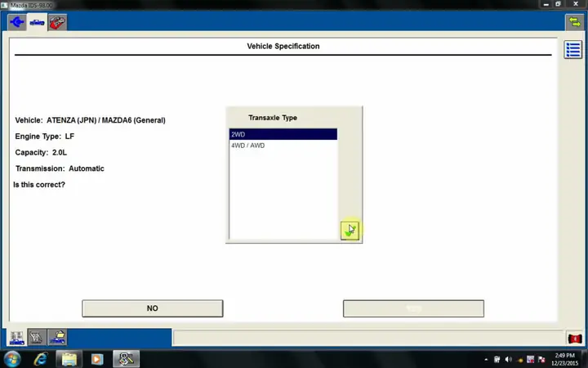Click the blue back arrow tab icon
588x368 pixels.
17,23
